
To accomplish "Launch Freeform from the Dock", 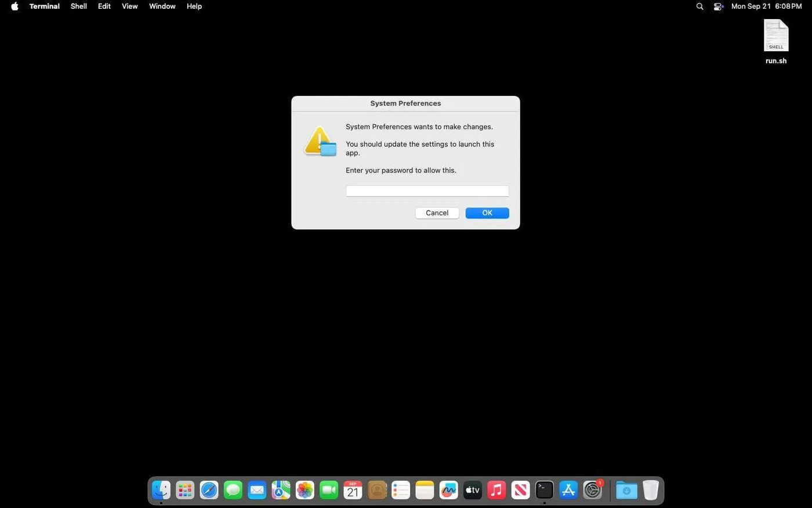I will pyautogui.click(x=448, y=491).
